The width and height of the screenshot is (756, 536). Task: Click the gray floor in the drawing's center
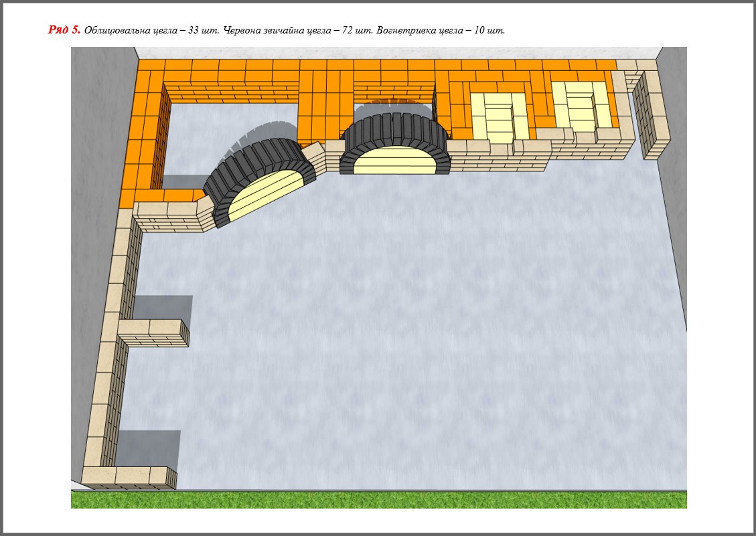coord(402,321)
